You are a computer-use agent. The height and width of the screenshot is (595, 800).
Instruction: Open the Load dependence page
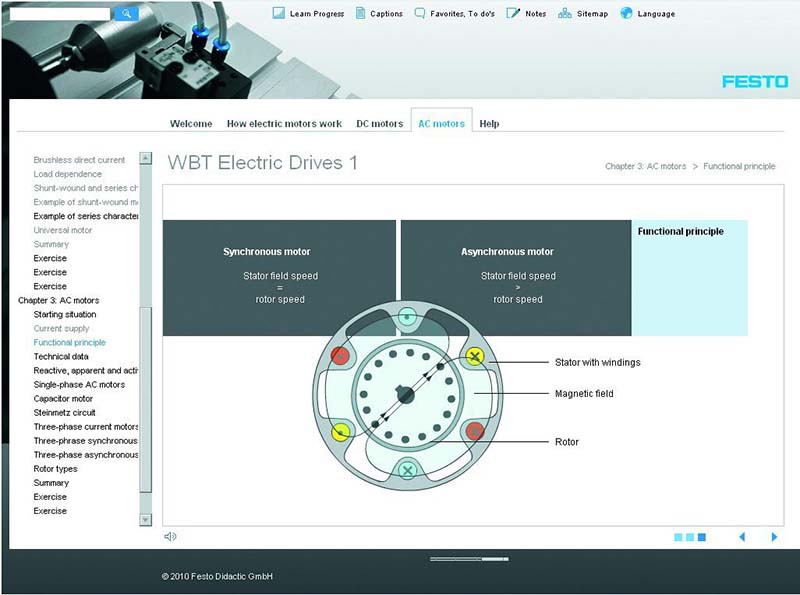67,174
